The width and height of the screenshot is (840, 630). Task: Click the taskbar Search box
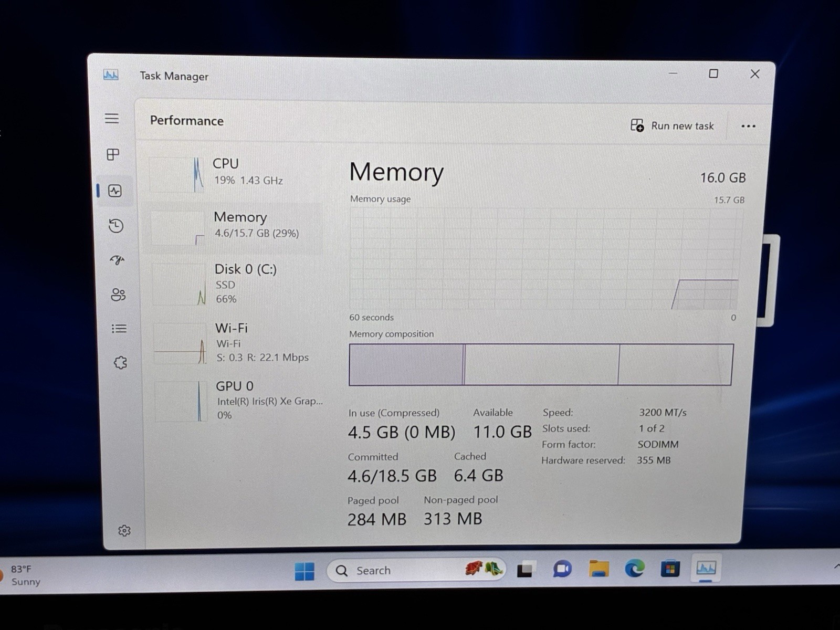pos(416,570)
